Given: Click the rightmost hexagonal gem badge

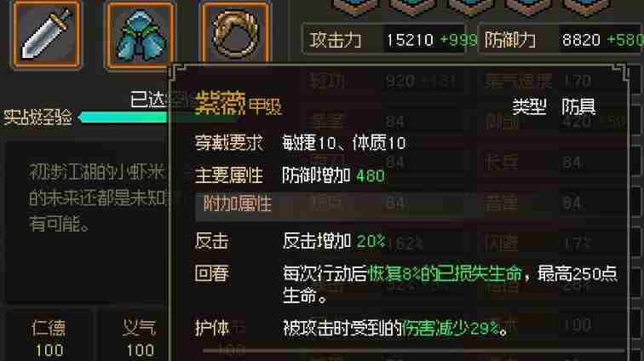Looking at the screenshot, I should [x=586, y=7].
